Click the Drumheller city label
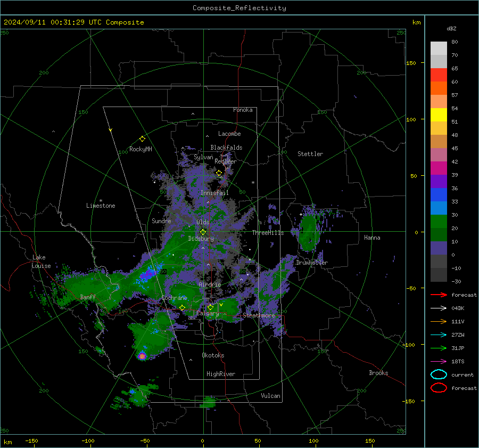Image resolution: width=479 pixels, height=448 pixels. [312, 263]
